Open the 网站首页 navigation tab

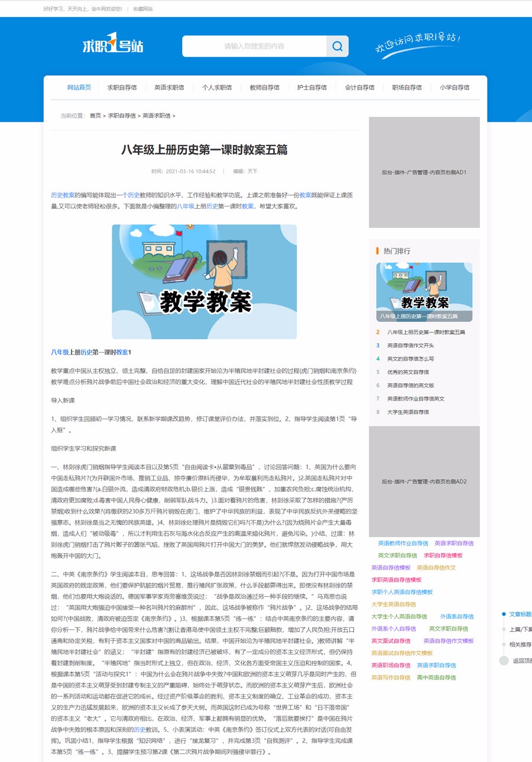click(79, 88)
